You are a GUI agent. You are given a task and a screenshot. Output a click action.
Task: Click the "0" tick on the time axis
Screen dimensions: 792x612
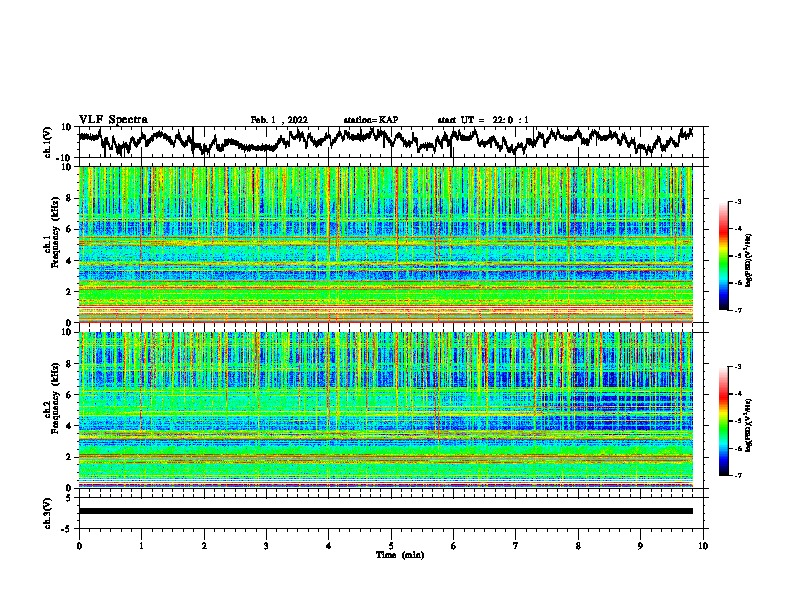click(x=79, y=546)
